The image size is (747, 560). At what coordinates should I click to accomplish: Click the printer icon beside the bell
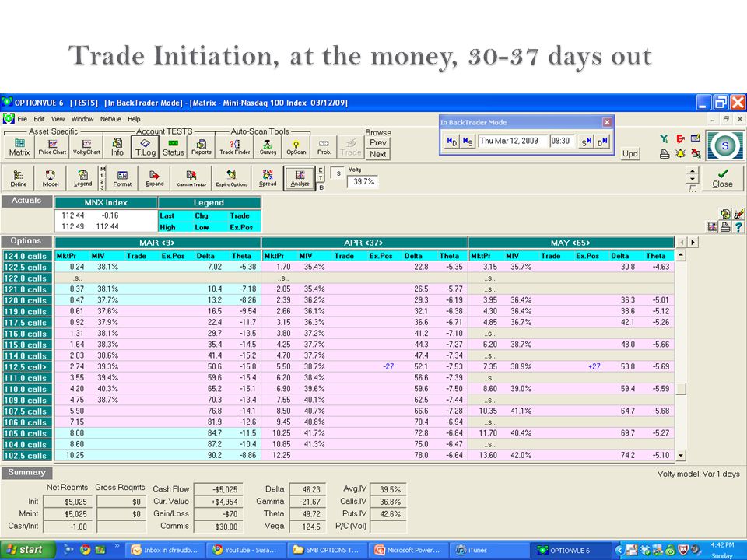[664, 153]
